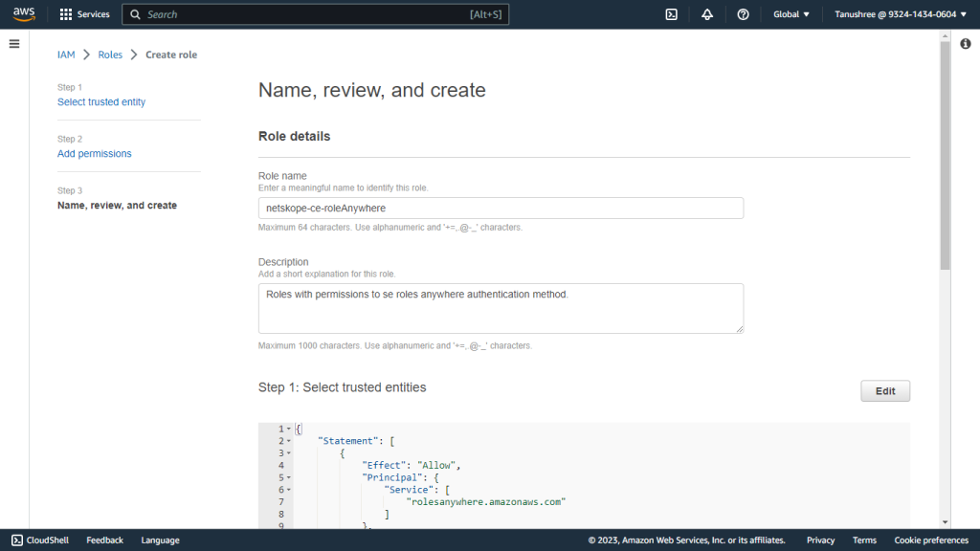The image size is (980, 551).
Task: Click the Name, review, and create step label
Action: (x=117, y=206)
